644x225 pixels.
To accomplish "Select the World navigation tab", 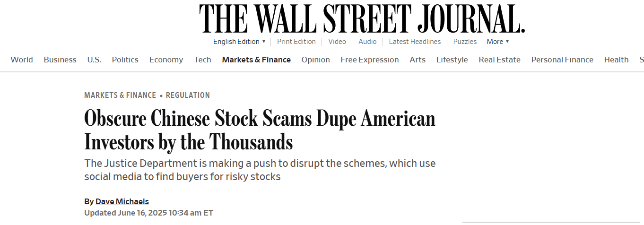I will [22, 60].
